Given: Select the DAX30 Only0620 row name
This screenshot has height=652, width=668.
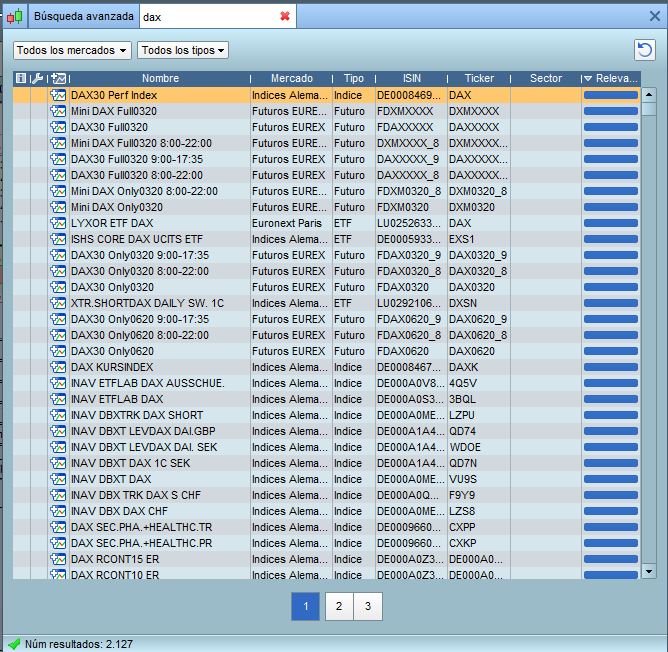Looking at the screenshot, I should tap(112, 351).
